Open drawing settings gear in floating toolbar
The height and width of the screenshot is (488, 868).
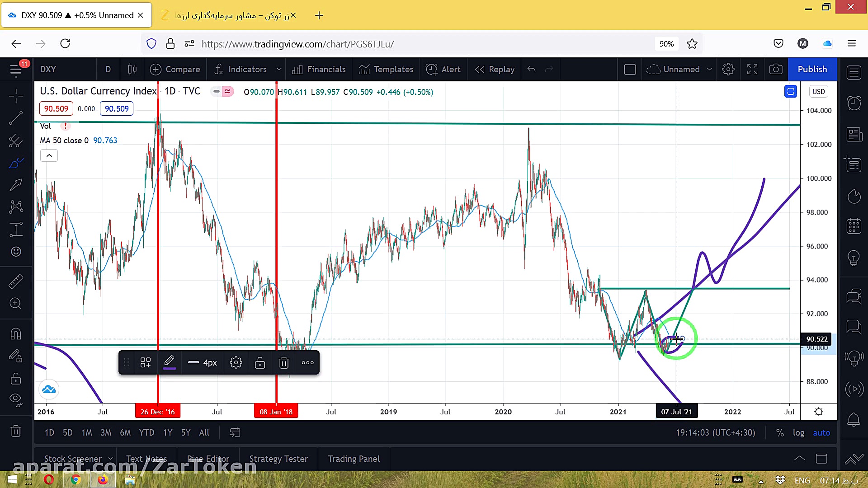236,362
